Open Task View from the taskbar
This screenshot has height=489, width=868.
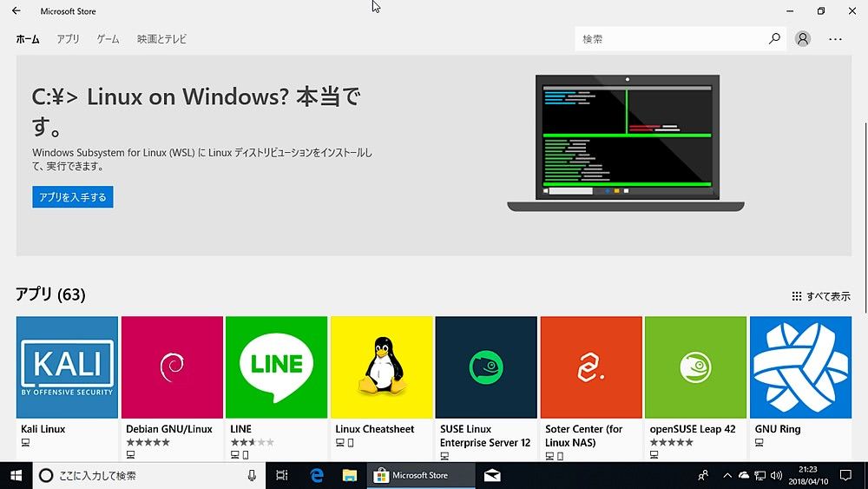pos(282,475)
